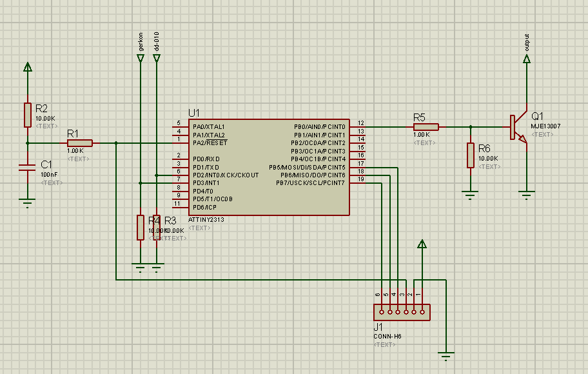Click the CONN-H6 connector J1
Viewport: 588px width, 374px height.
(402, 311)
